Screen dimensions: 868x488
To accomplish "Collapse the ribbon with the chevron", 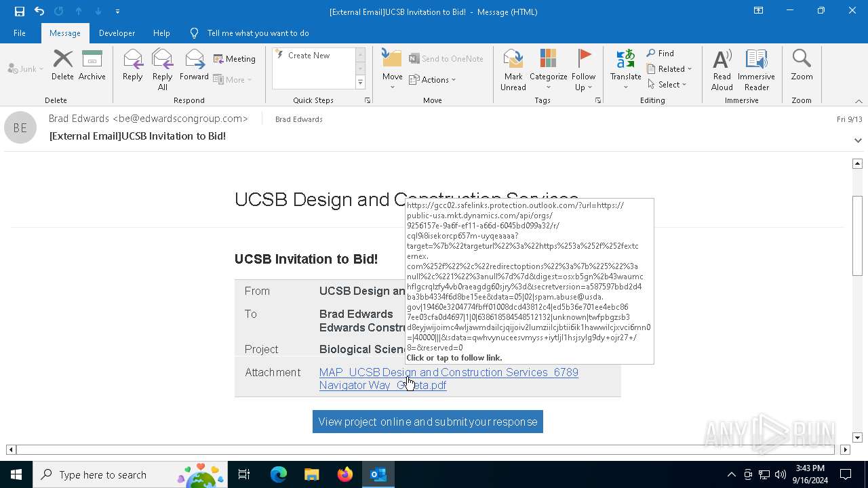I will (x=859, y=101).
